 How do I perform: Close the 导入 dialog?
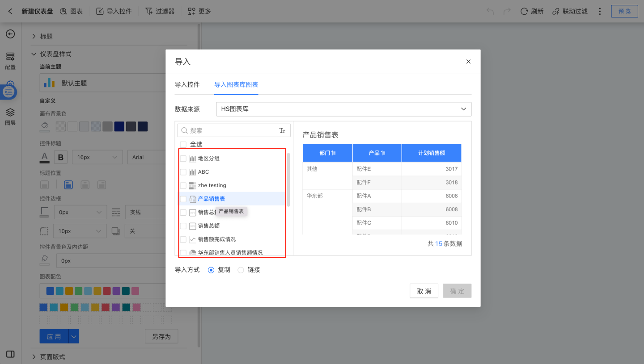(x=468, y=62)
